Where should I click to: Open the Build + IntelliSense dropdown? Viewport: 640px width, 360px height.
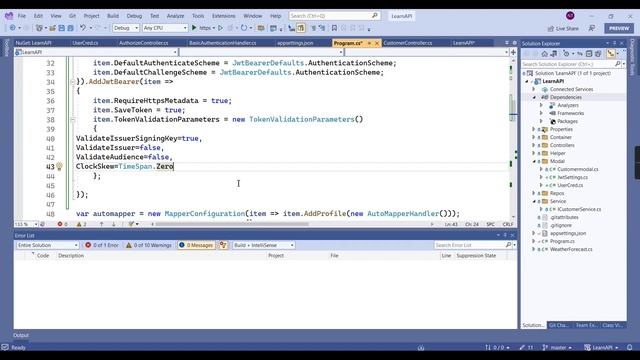coord(263,245)
